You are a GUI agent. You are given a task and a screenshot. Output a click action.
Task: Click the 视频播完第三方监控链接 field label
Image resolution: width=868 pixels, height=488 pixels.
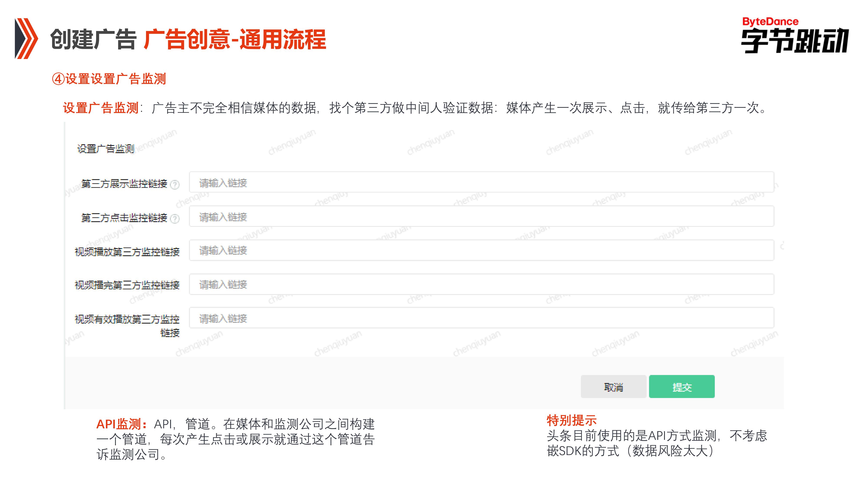(127, 285)
